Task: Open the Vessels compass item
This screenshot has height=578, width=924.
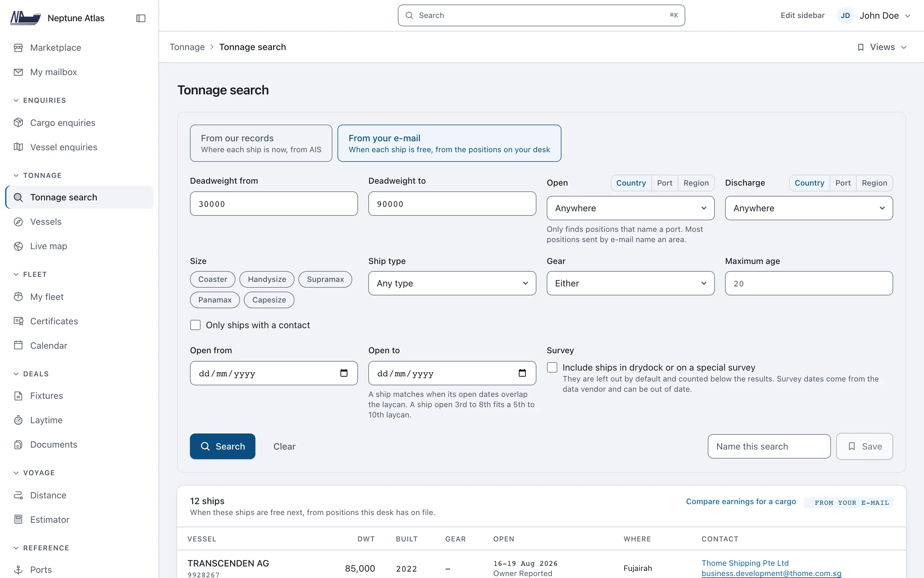Action: 80,222
